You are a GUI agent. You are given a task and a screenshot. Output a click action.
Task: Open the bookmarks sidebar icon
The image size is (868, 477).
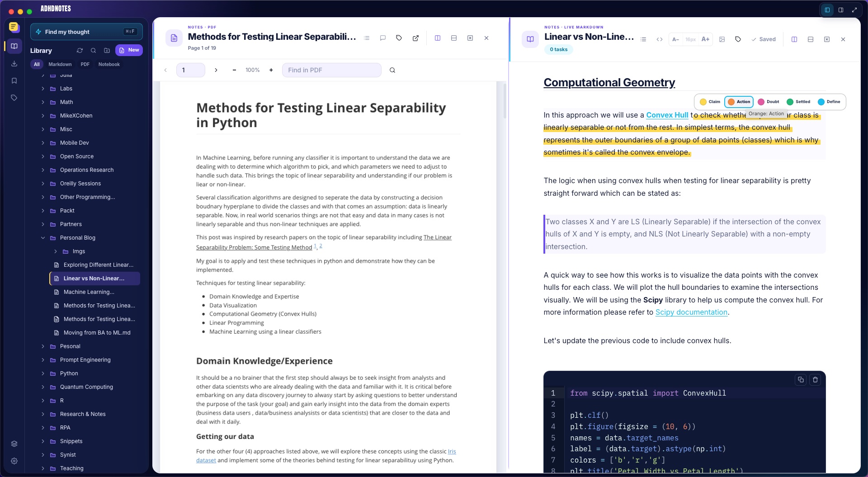[14, 80]
